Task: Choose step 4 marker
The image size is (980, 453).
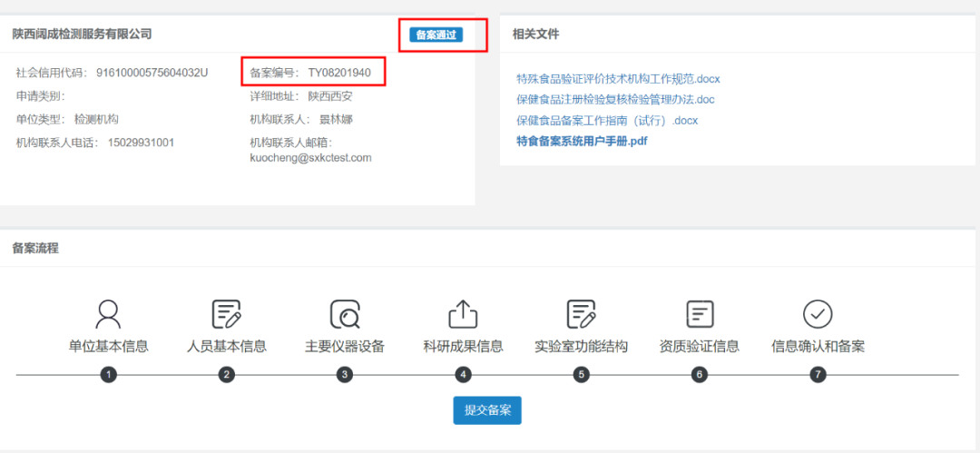Action: [x=463, y=375]
